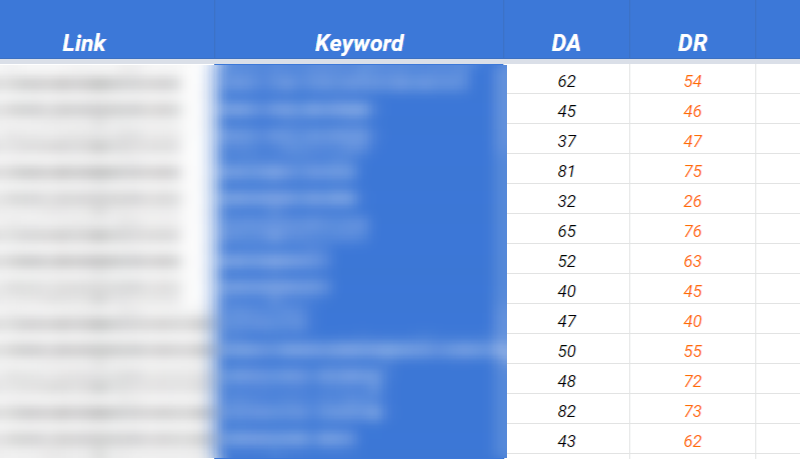Select the DR cell containing 63
This screenshot has height=459, width=800.
pos(693,260)
